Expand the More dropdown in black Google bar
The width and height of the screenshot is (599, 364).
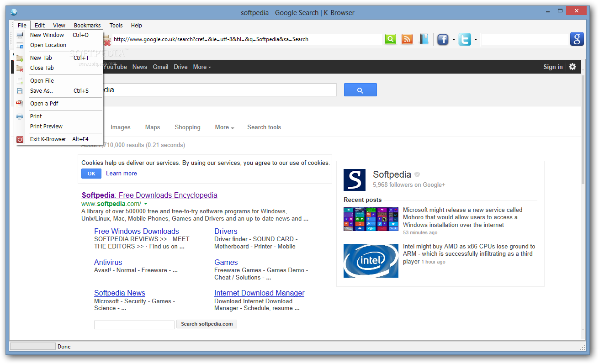pyautogui.click(x=202, y=67)
